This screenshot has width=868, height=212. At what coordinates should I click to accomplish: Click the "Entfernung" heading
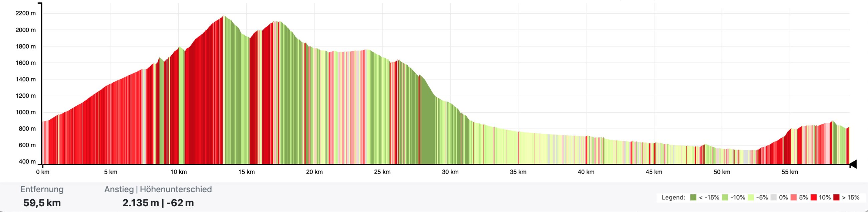point(42,189)
